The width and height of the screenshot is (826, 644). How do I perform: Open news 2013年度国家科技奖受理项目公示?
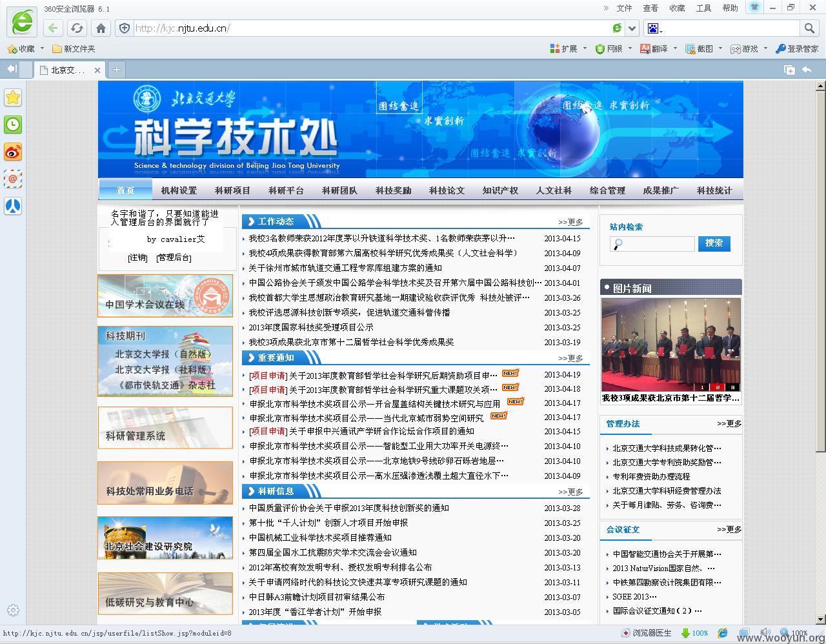(x=311, y=327)
